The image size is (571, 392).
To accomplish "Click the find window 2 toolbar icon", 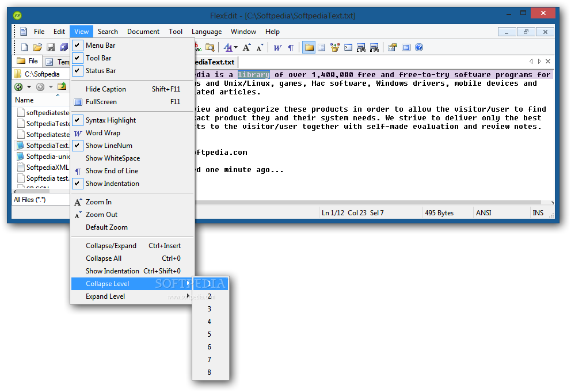I will pos(374,47).
